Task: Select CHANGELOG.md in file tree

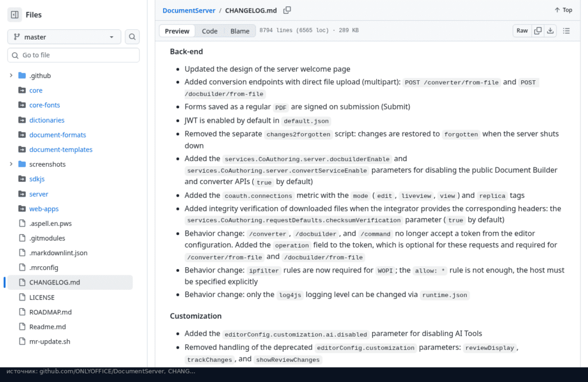Action: pyautogui.click(x=69, y=282)
